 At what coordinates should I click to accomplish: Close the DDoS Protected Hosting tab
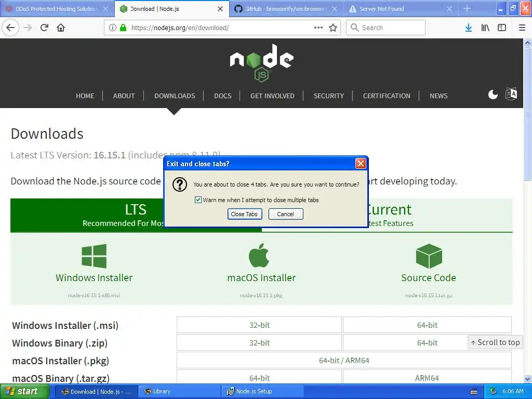point(105,9)
